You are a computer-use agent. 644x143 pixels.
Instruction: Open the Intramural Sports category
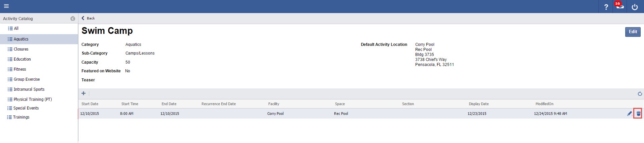click(x=29, y=89)
